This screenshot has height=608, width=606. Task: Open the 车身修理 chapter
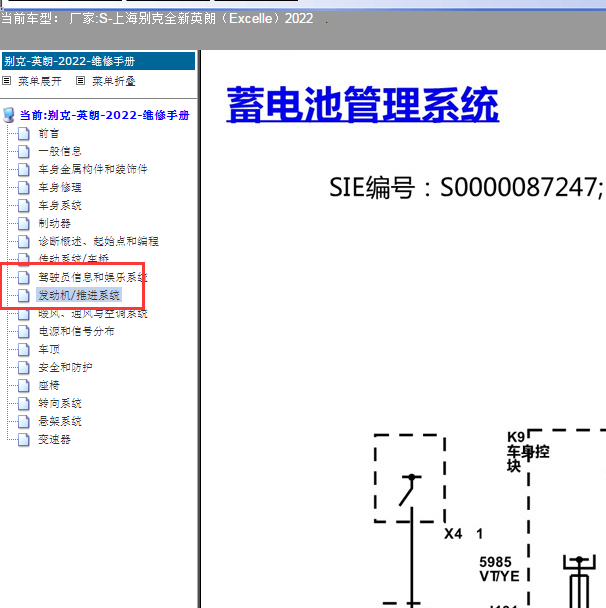pos(60,188)
